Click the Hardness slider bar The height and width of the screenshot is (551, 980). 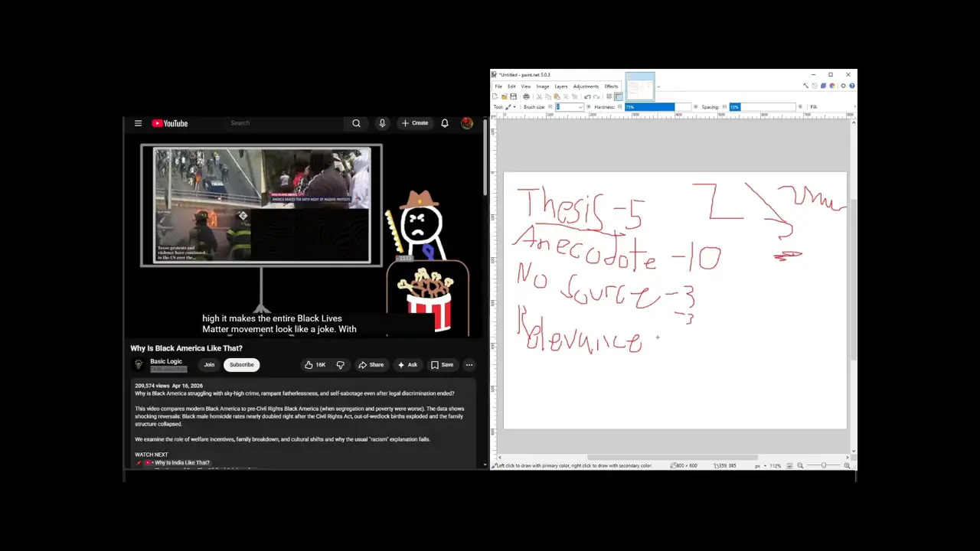pyautogui.click(x=658, y=107)
